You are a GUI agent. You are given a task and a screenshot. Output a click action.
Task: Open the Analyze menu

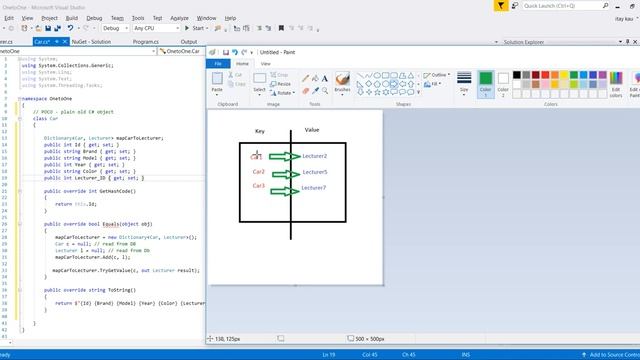coord(179,18)
